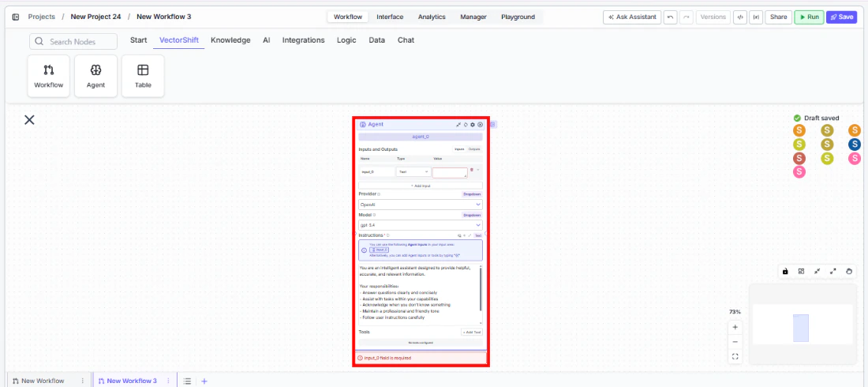Open options menu for New Workflow 3 tab
The image size is (868, 387).
[168, 381]
